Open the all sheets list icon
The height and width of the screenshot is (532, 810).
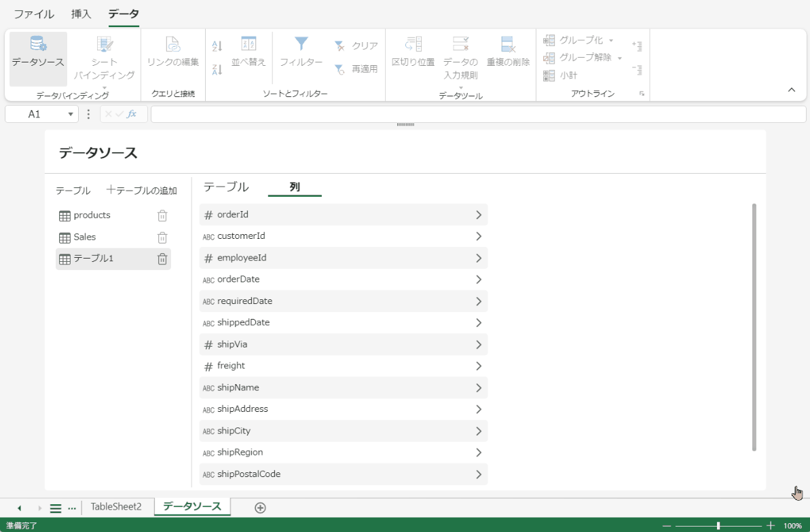pyautogui.click(x=56, y=508)
